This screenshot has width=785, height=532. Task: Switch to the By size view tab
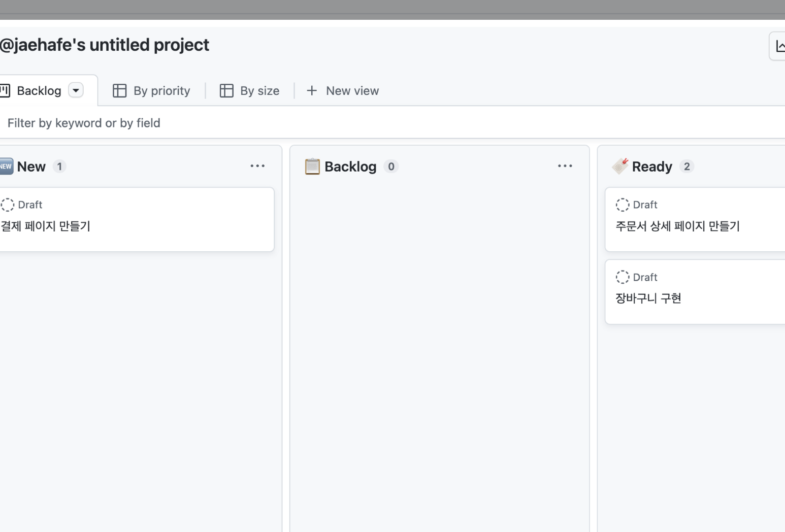pyautogui.click(x=259, y=91)
